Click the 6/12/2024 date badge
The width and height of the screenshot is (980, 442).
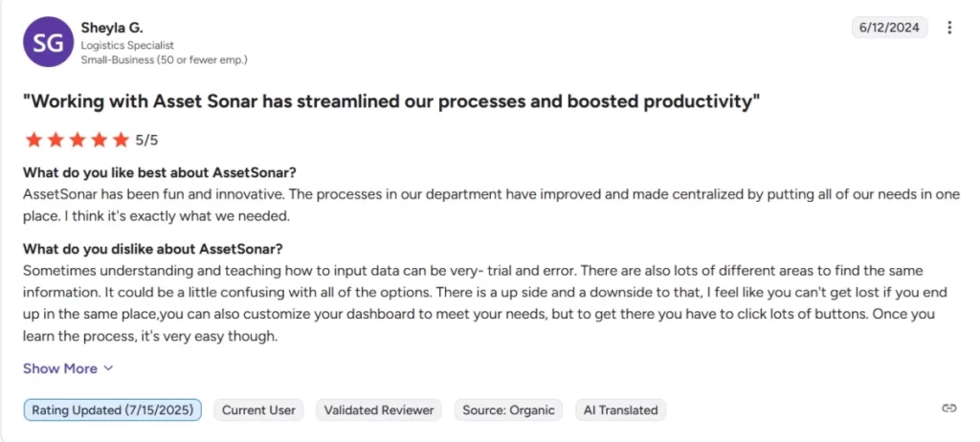point(889,28)
